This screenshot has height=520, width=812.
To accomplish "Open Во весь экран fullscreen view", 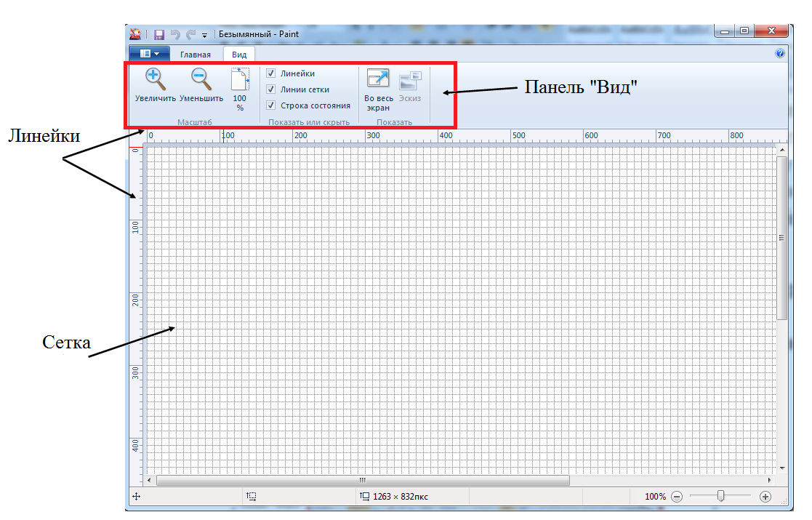I will point(378,79).
